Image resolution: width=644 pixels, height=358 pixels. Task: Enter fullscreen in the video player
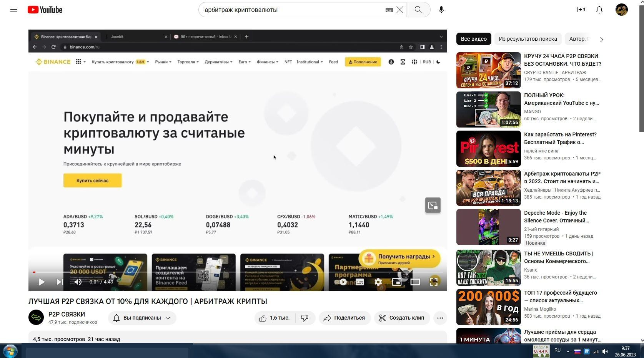tap(434, 282)
